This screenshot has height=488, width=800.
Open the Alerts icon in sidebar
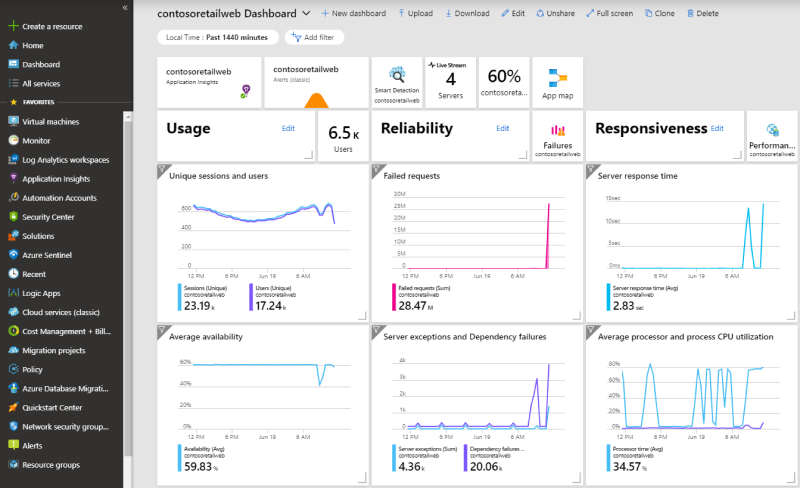click(13, 445)
